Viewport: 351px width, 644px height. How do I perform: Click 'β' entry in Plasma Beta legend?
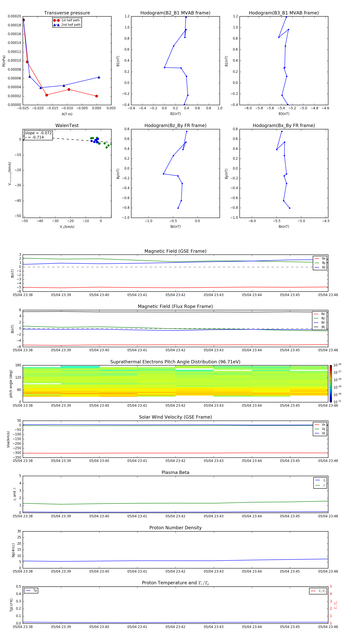click(x=320, y=485)
